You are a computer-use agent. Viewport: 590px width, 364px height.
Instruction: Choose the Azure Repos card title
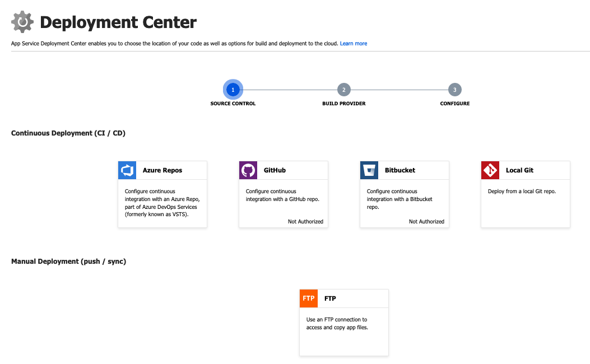tap(162, 170)
